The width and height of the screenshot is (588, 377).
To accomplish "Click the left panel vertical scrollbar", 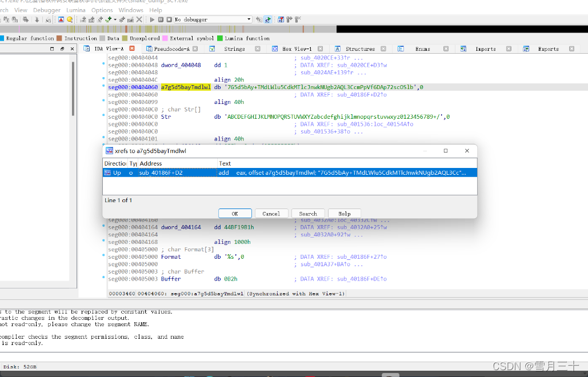I will click(73, 89).
